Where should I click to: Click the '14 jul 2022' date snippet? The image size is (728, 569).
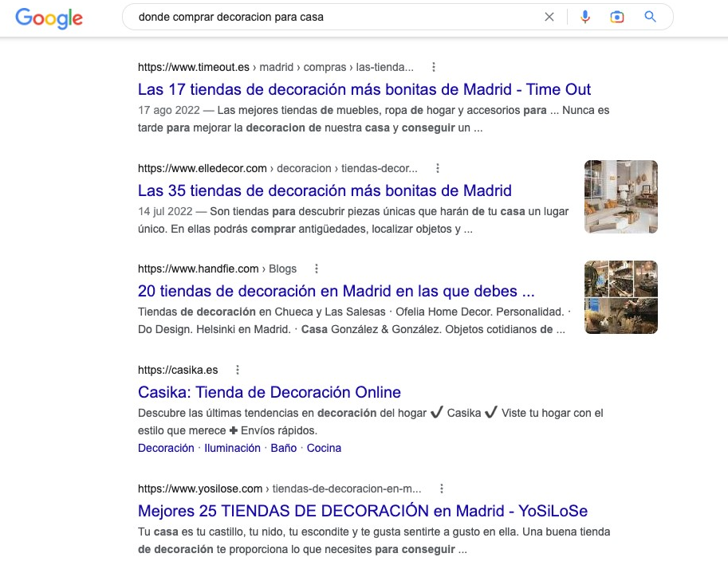pos(165,212)
